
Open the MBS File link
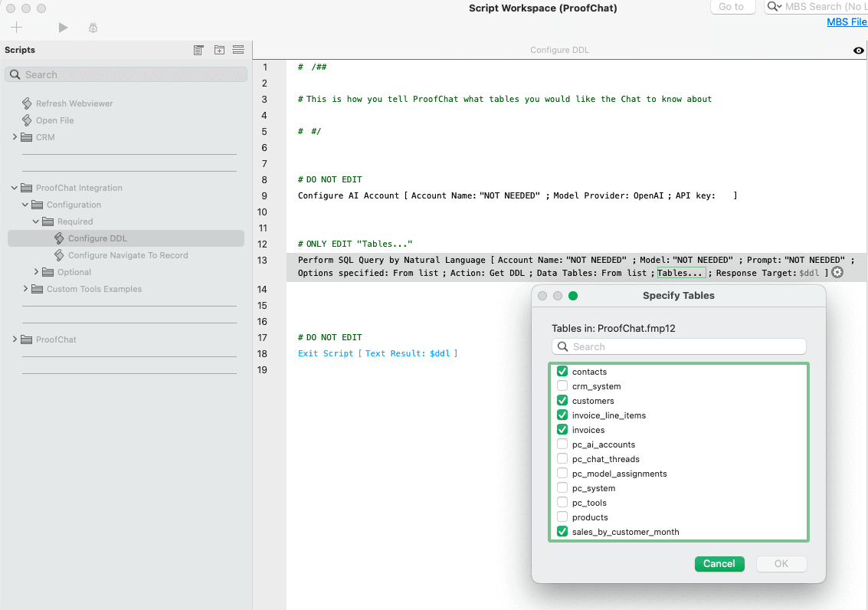[x=846, y=21]
